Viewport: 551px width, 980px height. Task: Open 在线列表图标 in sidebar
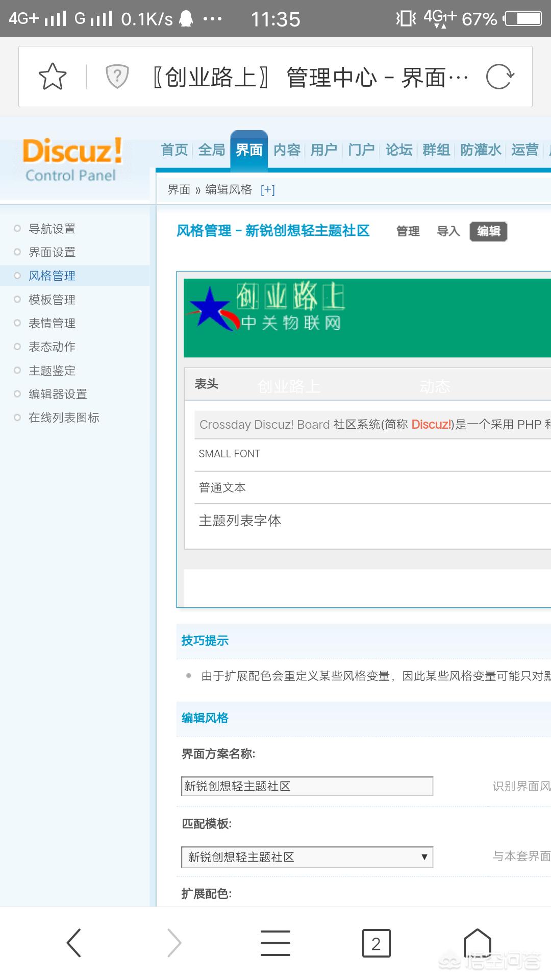pyautogui.click(x=64, y=418)
